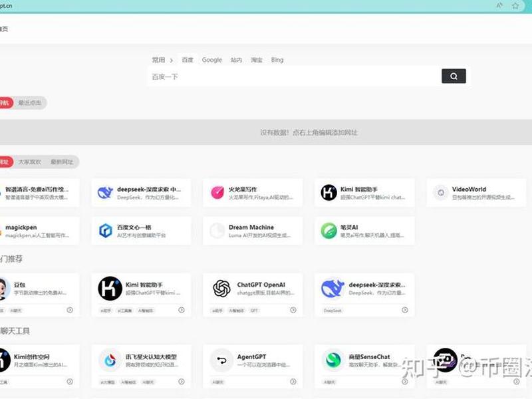Open the Kimi创作空间 title link
The image size is (532, 399).
pyautogui.click(x=31, y=357)
